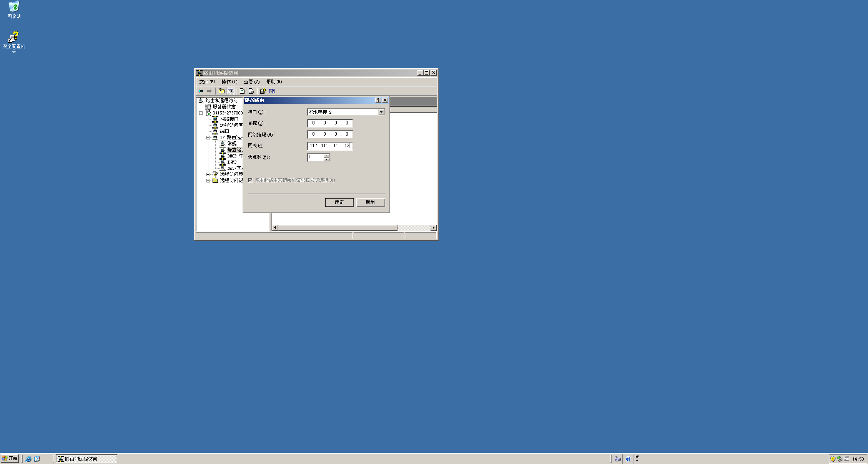Click the Help toolbar icon with question mark

coord(263,91)
